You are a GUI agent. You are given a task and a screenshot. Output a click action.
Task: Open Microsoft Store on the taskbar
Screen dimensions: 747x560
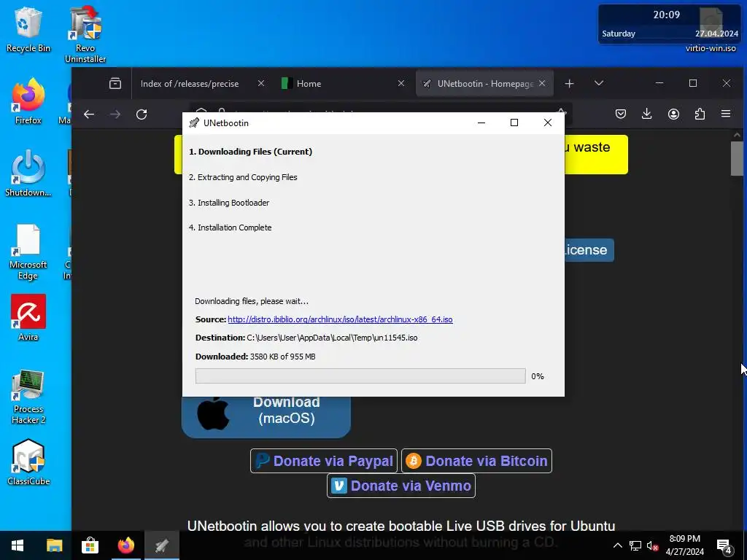(x=90, y=545)
